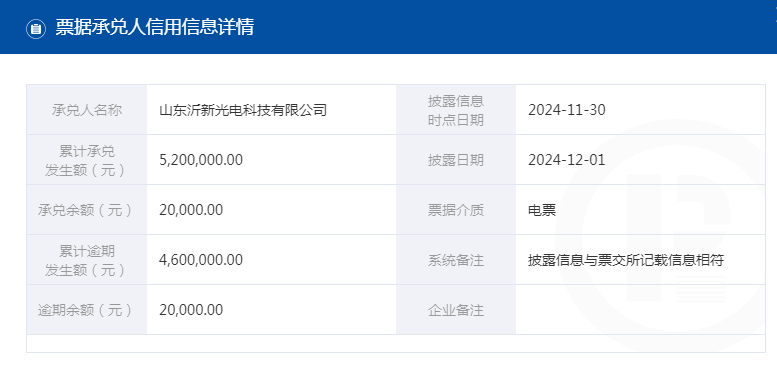Click the 5,200,000.00 cumulative acceptance amount
Image resolution: width=777 pixels, height=368 pixels.
(x=201, y=160)
